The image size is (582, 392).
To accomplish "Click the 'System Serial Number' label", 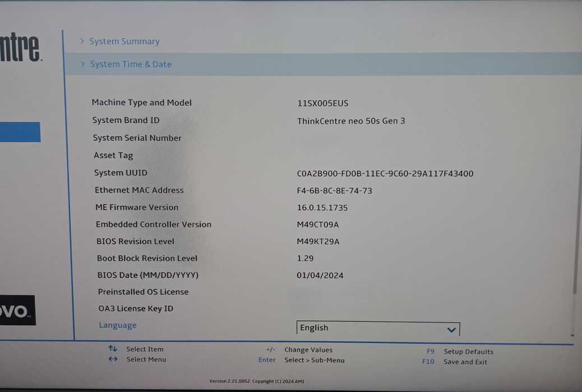I will [x=137, y=138].
